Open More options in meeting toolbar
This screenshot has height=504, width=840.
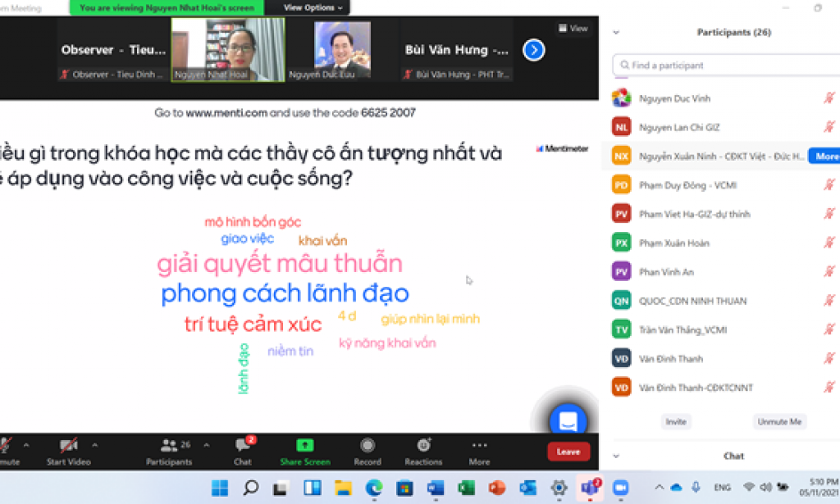coord(479,446)
